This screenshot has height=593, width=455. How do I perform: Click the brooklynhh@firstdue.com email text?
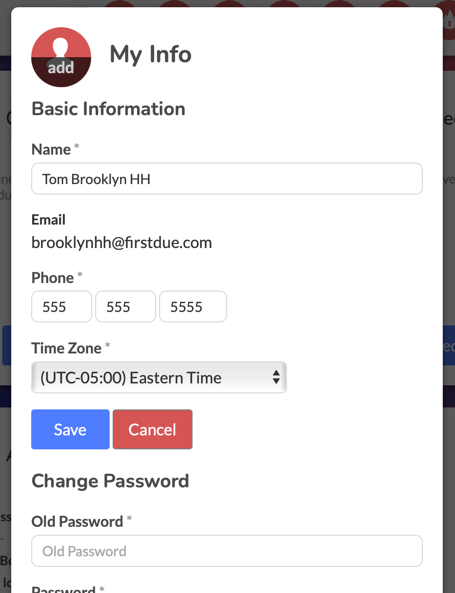click(121, 243)
